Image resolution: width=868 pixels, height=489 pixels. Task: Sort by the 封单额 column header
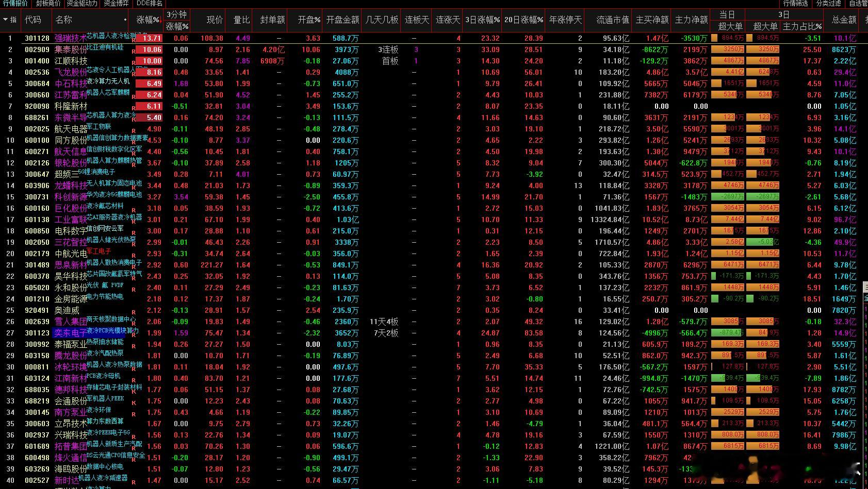272,20
